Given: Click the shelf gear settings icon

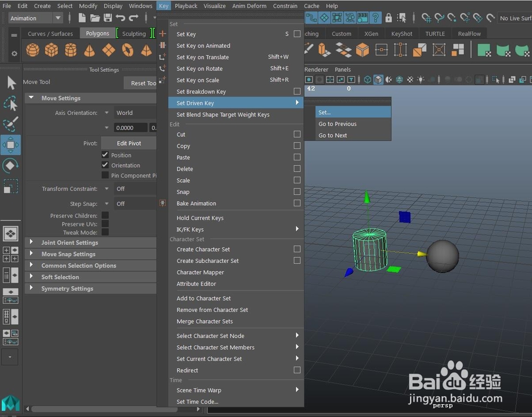Looking at the screenshot, I should (14, 54).
